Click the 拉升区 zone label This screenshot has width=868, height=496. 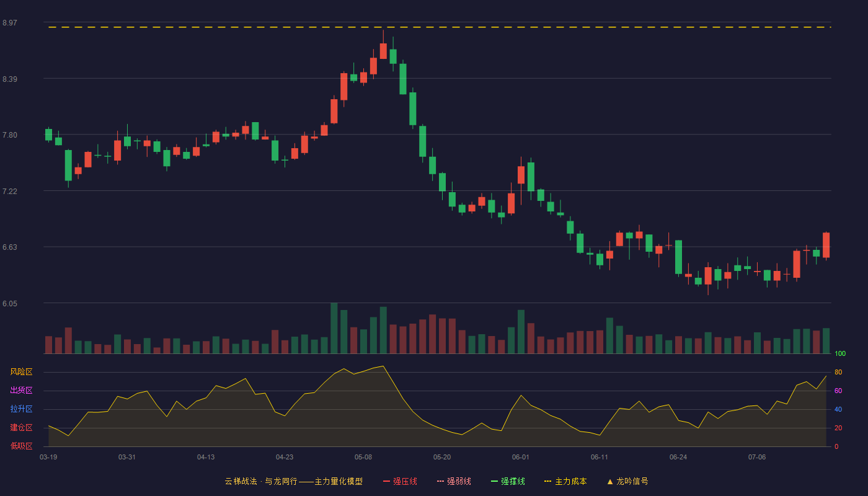coord(21,409)
